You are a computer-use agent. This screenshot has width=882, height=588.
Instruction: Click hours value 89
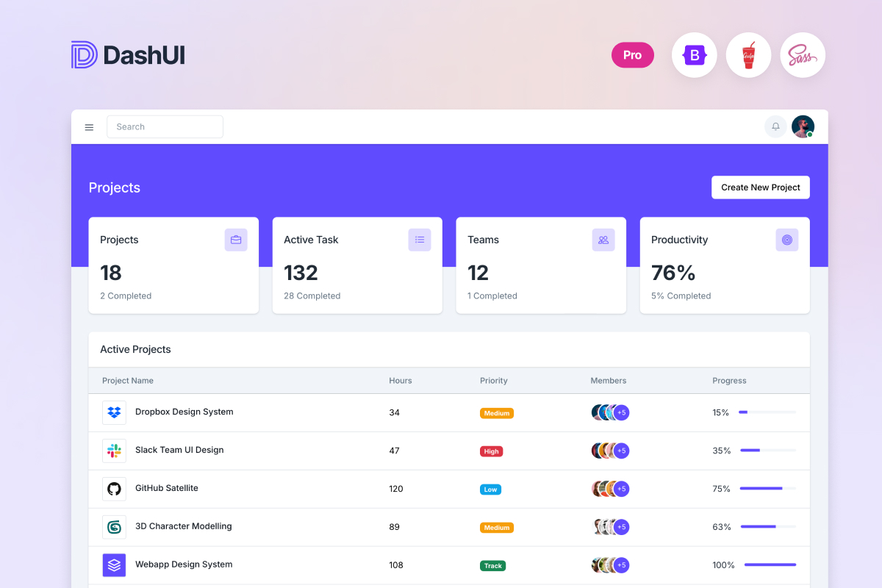[395, 527]
